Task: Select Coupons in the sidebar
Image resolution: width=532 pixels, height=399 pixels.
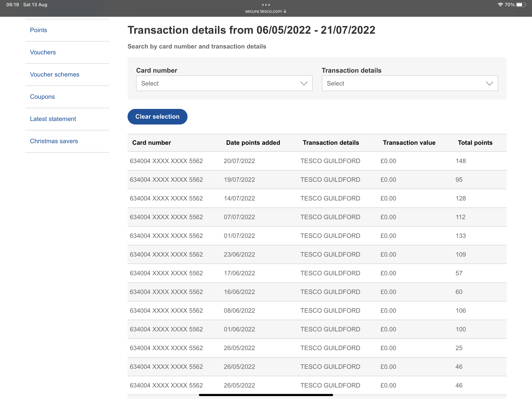Action: pyautogui.click(x=42, y=96)
